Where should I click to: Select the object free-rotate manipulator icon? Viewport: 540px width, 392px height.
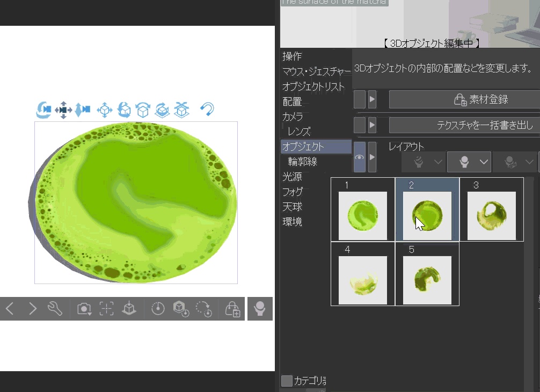click(124, 110)
